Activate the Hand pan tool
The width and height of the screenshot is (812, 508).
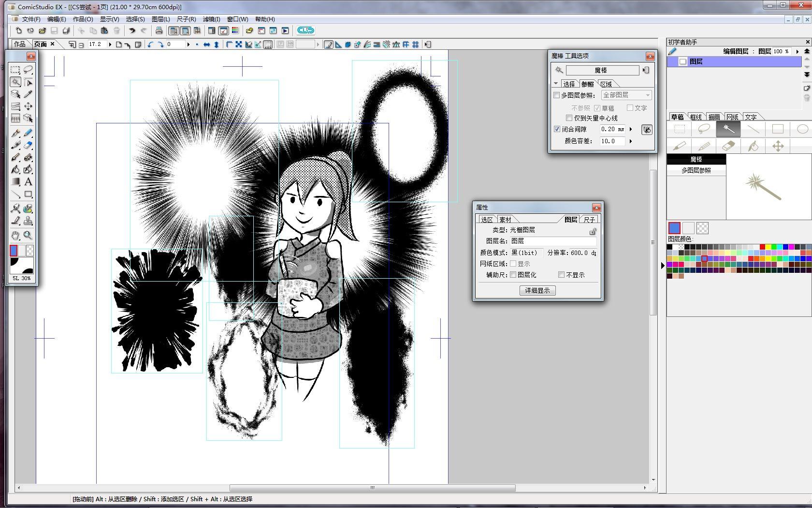coord(15,236)
